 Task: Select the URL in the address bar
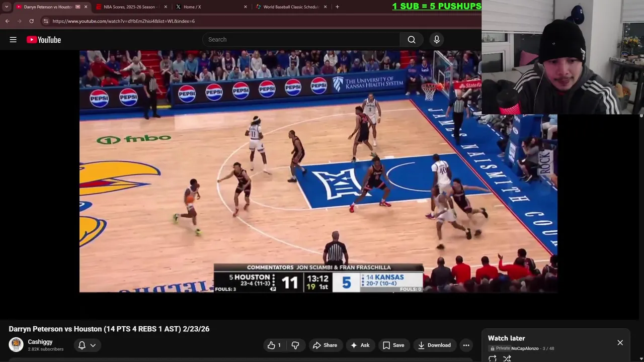[x=123, y=21]
